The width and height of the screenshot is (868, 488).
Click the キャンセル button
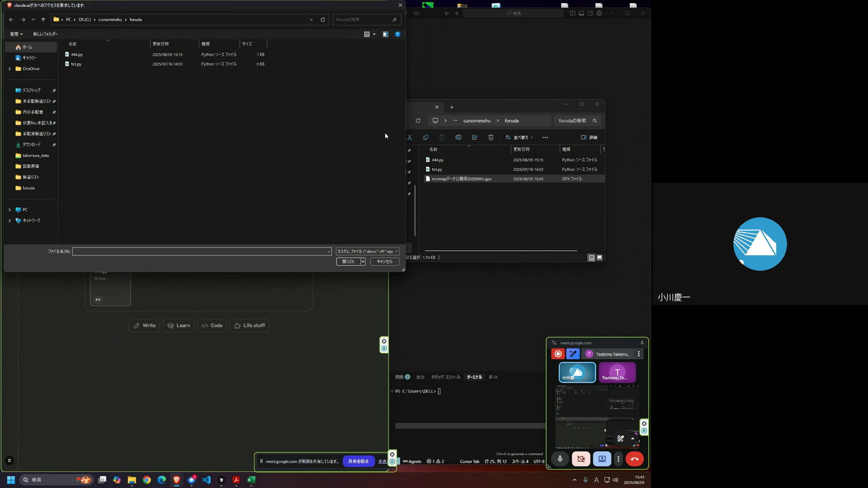click(x=385, y=262)
